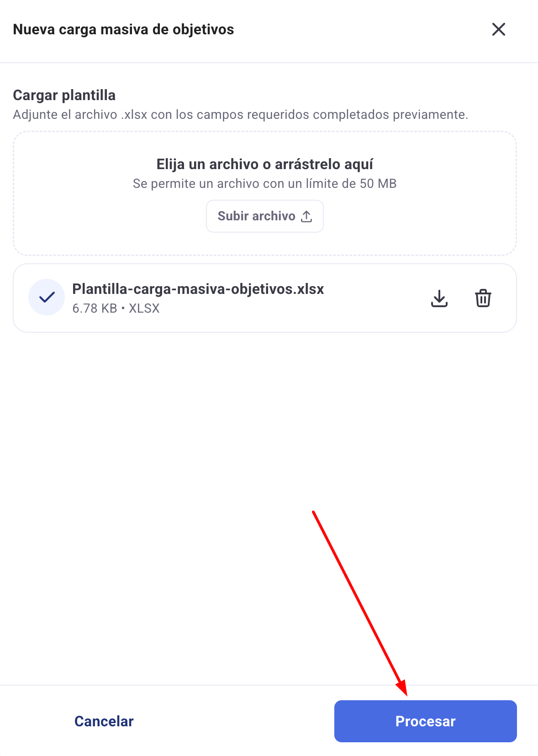Click the red arrow annotation pointing to Procesar
Screen dimensions: 538x756
[x=360, y=603]
